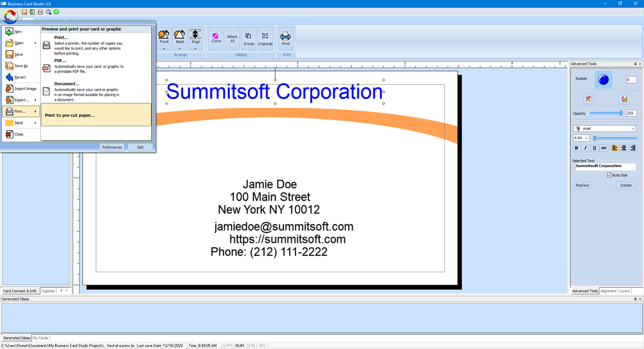Click the Group objects ribbon icon
The image size is (644, 349).
click(x=248, y=39)
